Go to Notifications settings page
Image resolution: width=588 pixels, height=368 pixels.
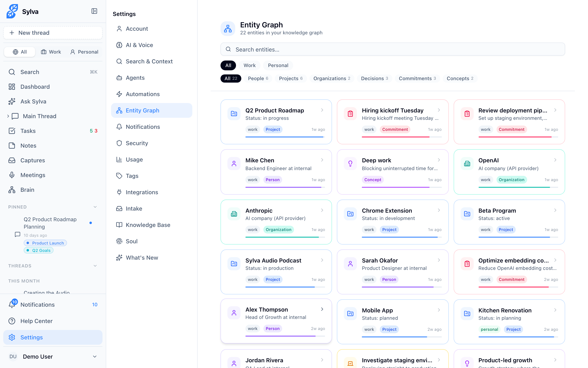pos(152,127)
